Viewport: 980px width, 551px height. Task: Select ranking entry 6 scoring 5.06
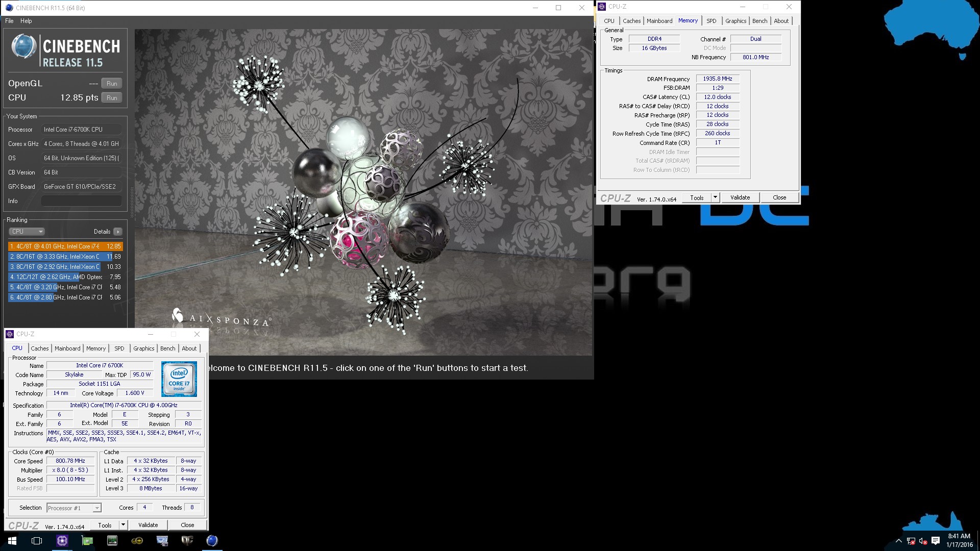tap(65, 297)
